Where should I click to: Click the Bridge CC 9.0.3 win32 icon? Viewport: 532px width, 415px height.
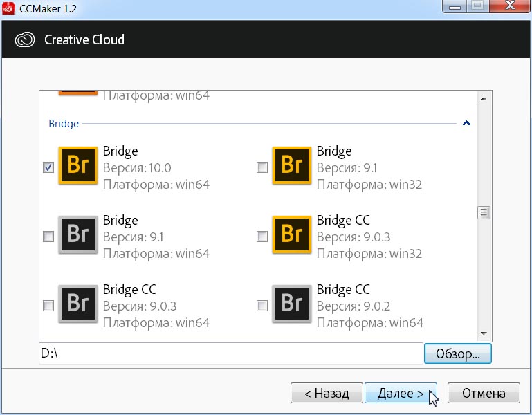292,234
